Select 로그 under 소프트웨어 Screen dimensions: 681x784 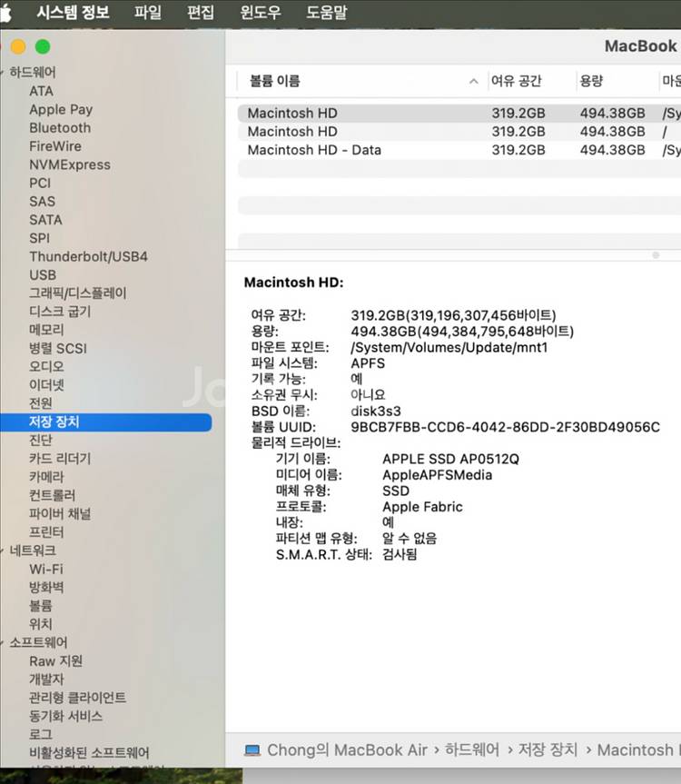pyautogui.click(x=41, y=735)
